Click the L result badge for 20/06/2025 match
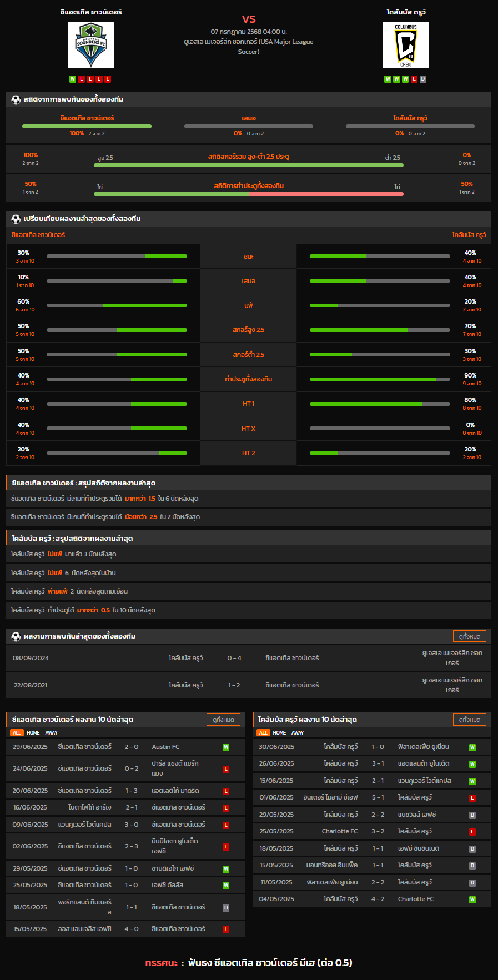498x980 pixels. (x=226, y=791)
